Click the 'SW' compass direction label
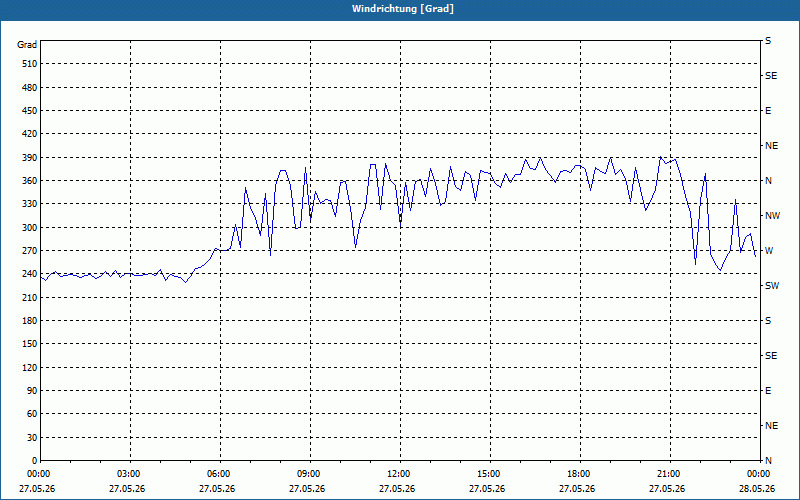Screen dimensions: 800x500 [x=772, y=286]
